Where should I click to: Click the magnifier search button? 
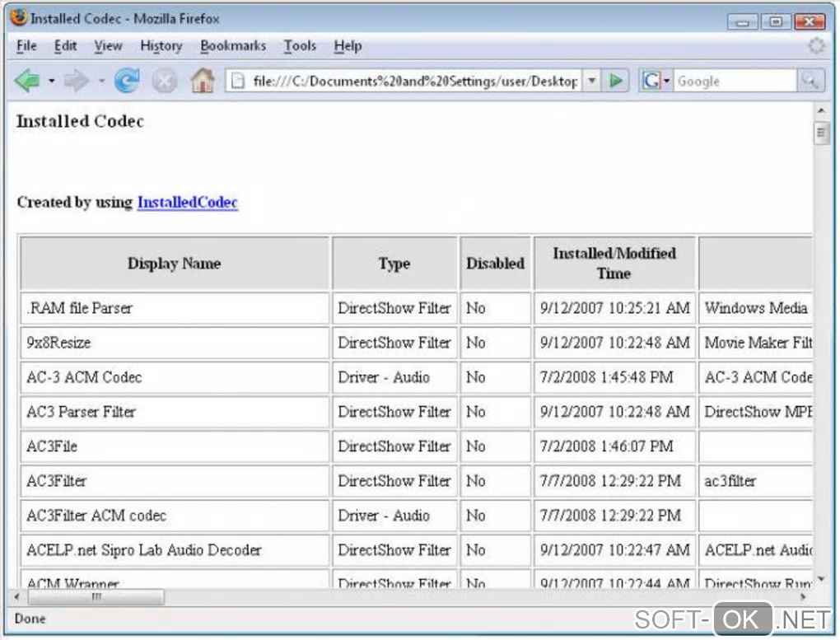(810, 81)
